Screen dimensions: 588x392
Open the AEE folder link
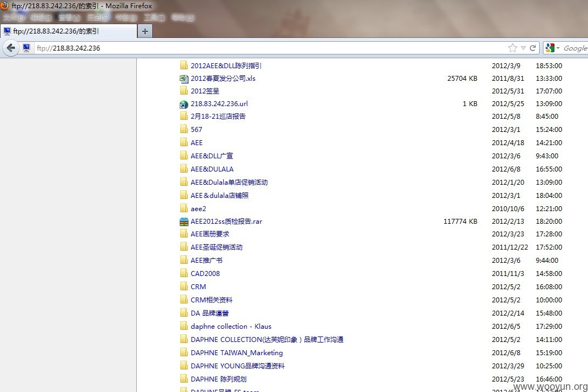coord(197,142)
